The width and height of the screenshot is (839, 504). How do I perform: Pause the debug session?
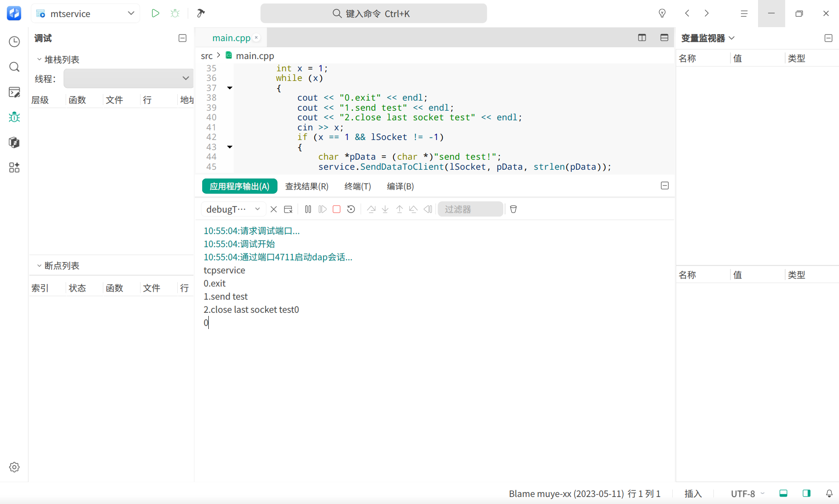(x=308, y=209)
